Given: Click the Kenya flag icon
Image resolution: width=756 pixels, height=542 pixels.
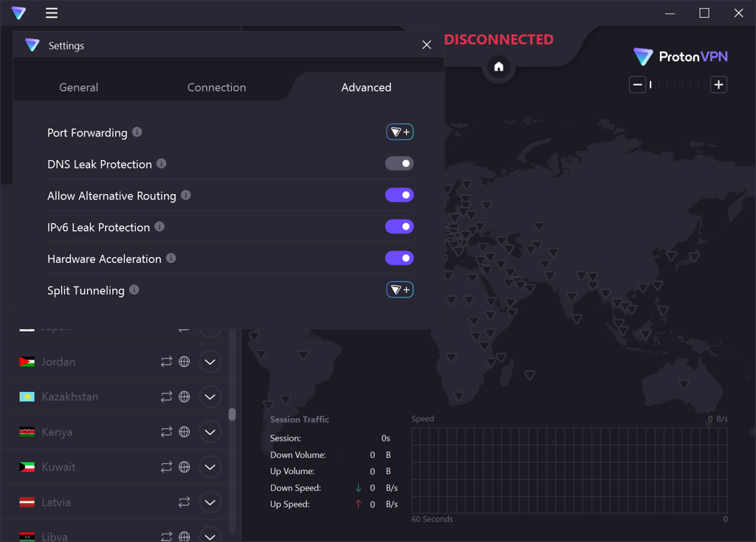Looking at the screenshot, I should tap(27, 432).
